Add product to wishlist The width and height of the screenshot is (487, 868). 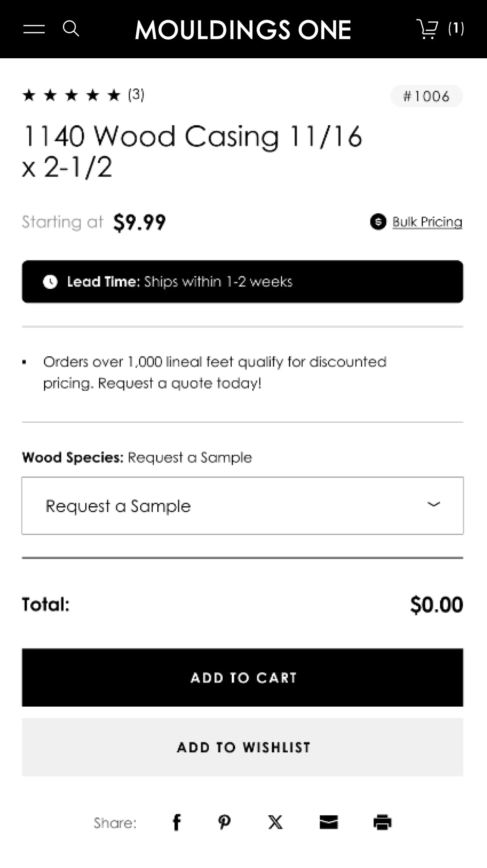point(242,747)
